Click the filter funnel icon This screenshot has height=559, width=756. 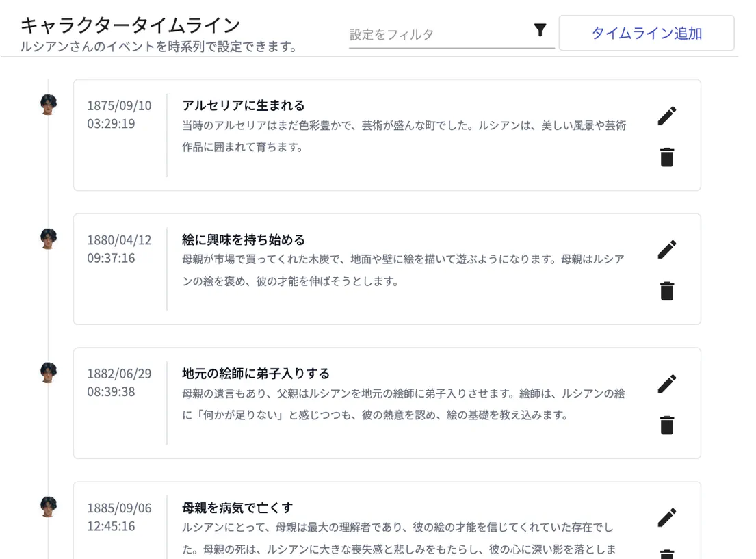(x=540, y=30)
